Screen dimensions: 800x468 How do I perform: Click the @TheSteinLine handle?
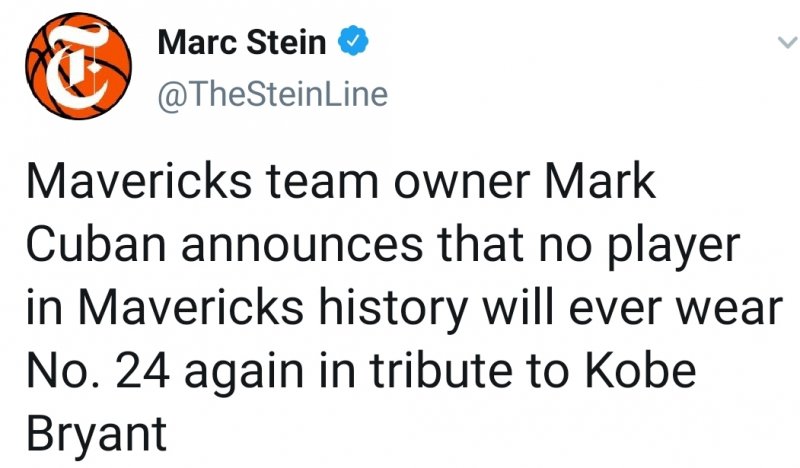(272, 94)
